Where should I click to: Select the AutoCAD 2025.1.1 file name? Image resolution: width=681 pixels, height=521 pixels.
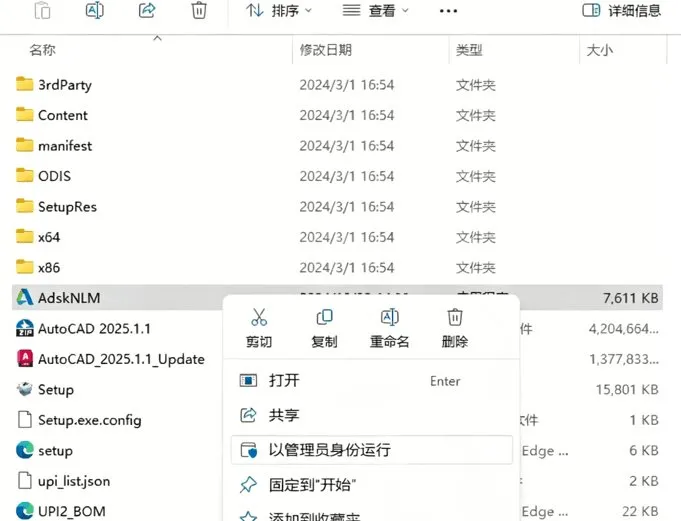[x=94, y=329]
